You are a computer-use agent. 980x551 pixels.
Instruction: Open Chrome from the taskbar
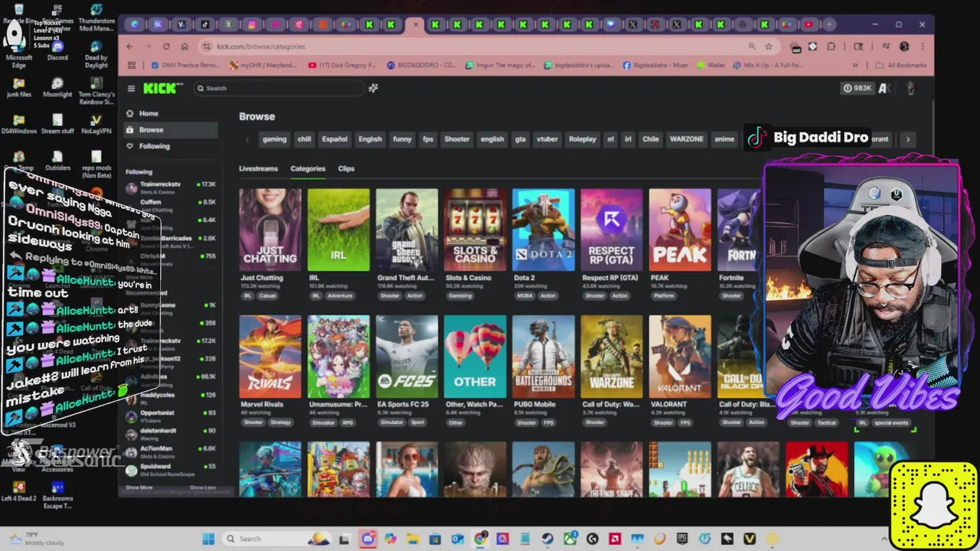480,539
